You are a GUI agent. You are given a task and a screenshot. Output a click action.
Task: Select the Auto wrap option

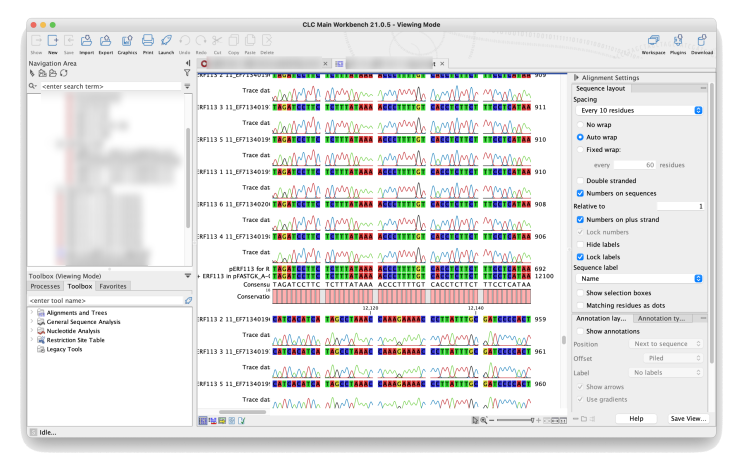[x=580, y=137]
